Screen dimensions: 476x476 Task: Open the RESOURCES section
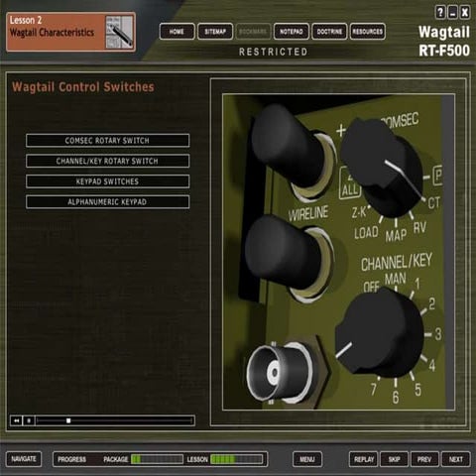pyautogui.click(x=367, y=32)
